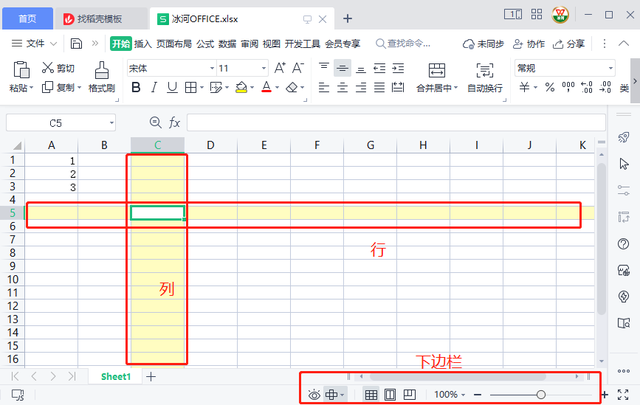Click Merge and Center (合并居中) icon

436,70
